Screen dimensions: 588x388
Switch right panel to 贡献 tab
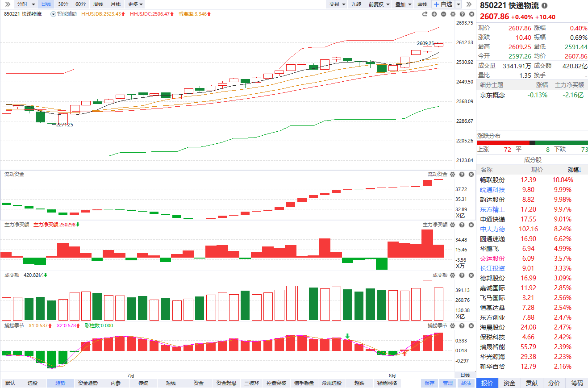coord(532,383)
